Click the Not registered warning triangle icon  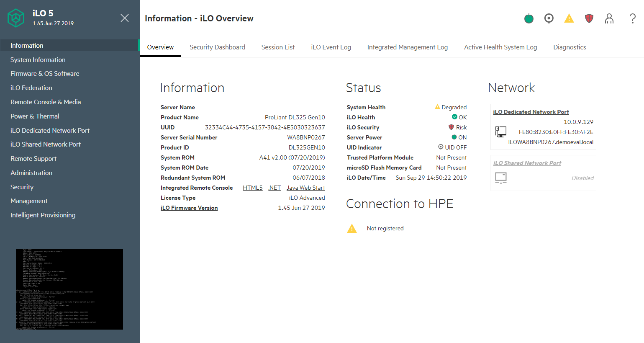352,229
